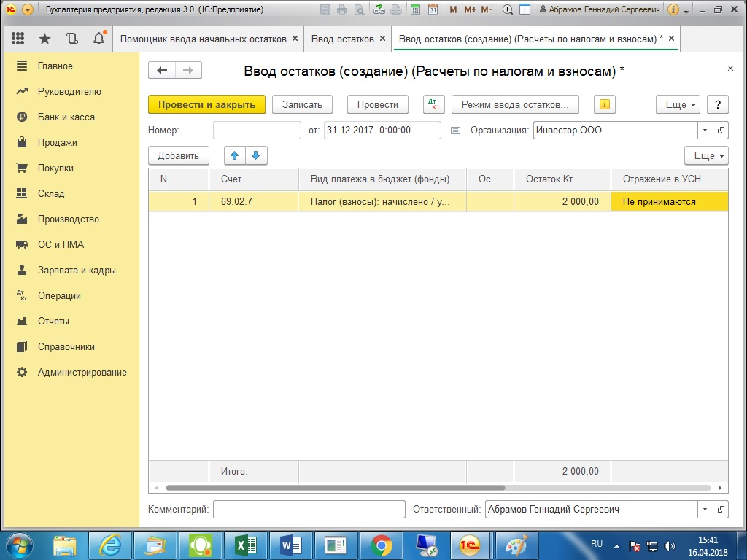Open the sections menu grid icon
The image size is (747, 560).
[x=18, y=39]
